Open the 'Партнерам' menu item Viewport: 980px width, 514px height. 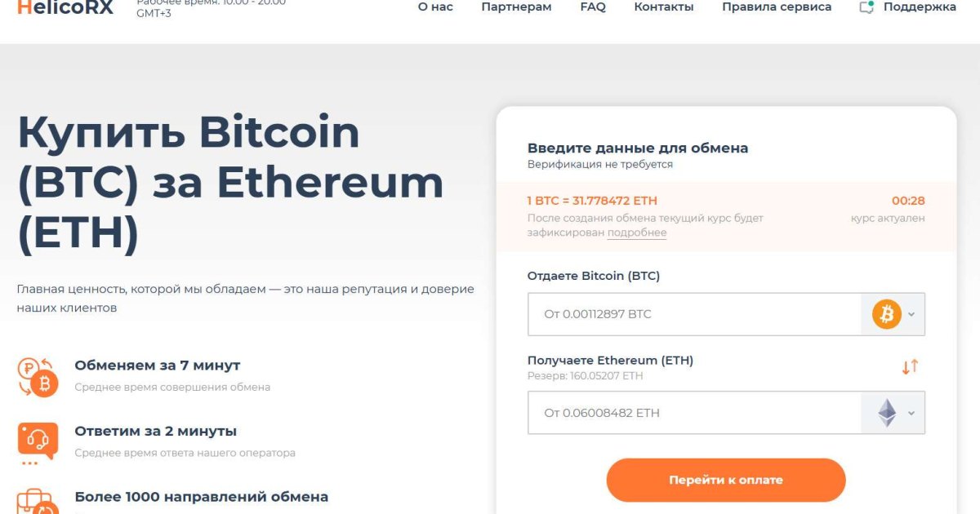click(x=516, y=7)
